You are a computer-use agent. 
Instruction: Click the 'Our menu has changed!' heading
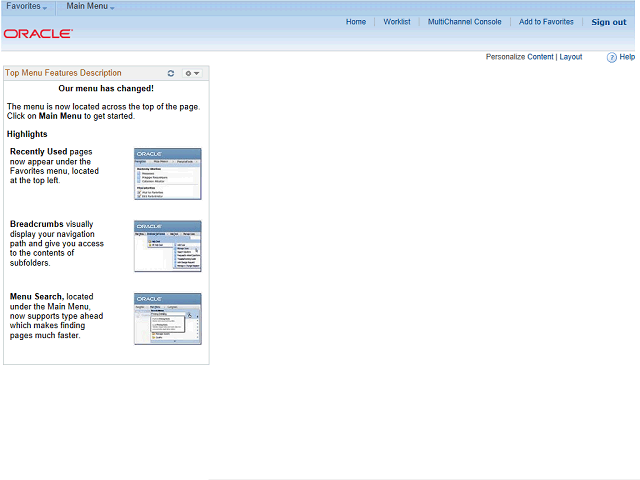click(106, 88)
